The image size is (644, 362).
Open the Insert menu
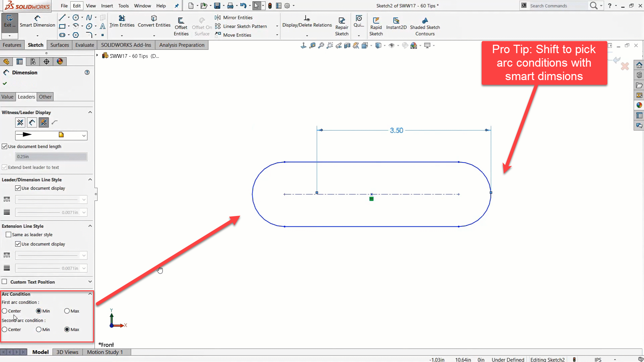pyautogui.click(x=107, y=6)
